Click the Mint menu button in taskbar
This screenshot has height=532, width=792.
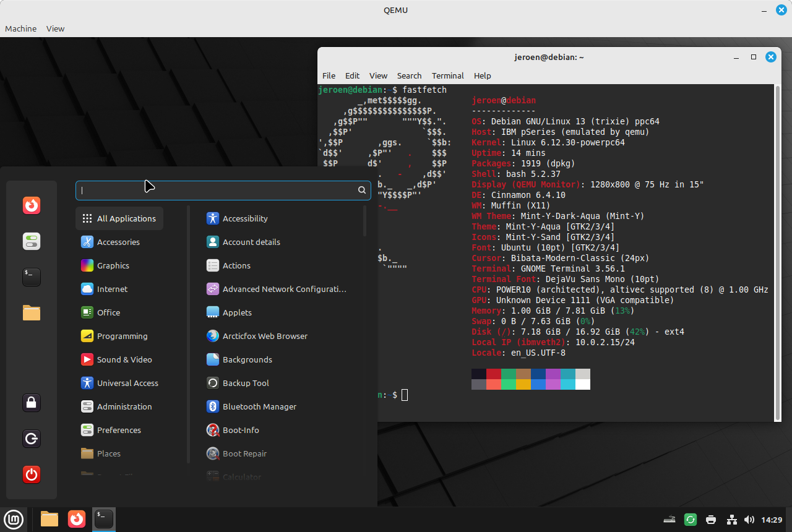tap(14, 519)
